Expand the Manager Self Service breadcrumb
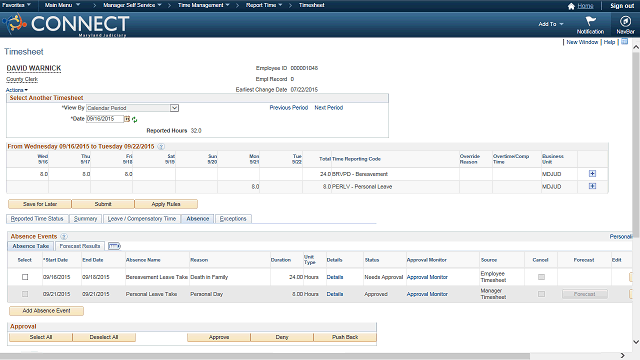The height and width of the screenshot is (360, 640). pyautogui.click(x=132, y=5)
